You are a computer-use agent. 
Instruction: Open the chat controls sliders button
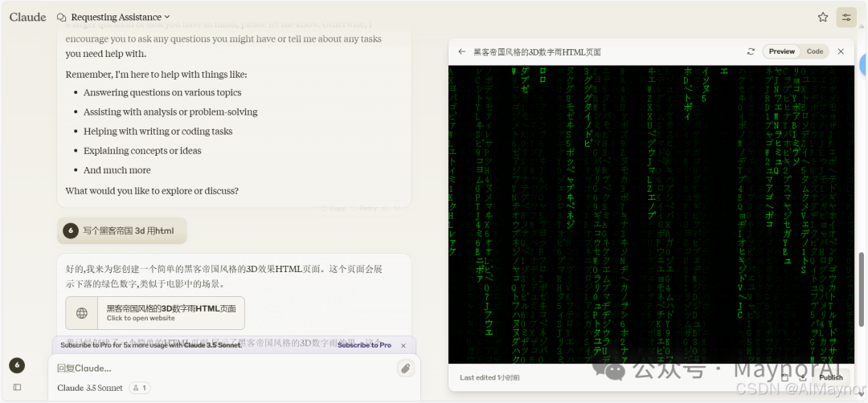click(x=846, y=17)
